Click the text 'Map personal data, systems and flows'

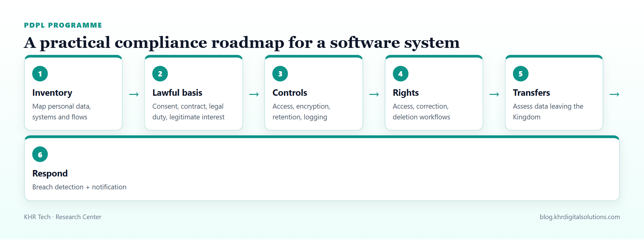pyautogui.click(x=62, y=112)
